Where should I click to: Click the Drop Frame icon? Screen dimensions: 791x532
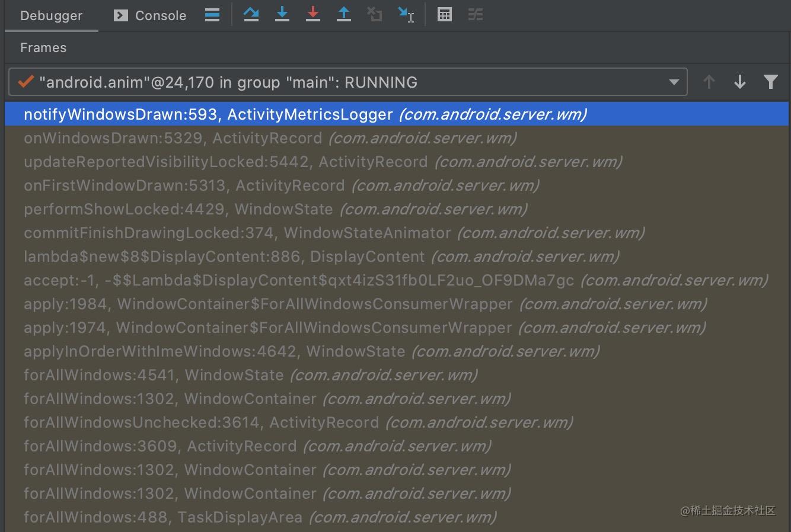point(375,15)
